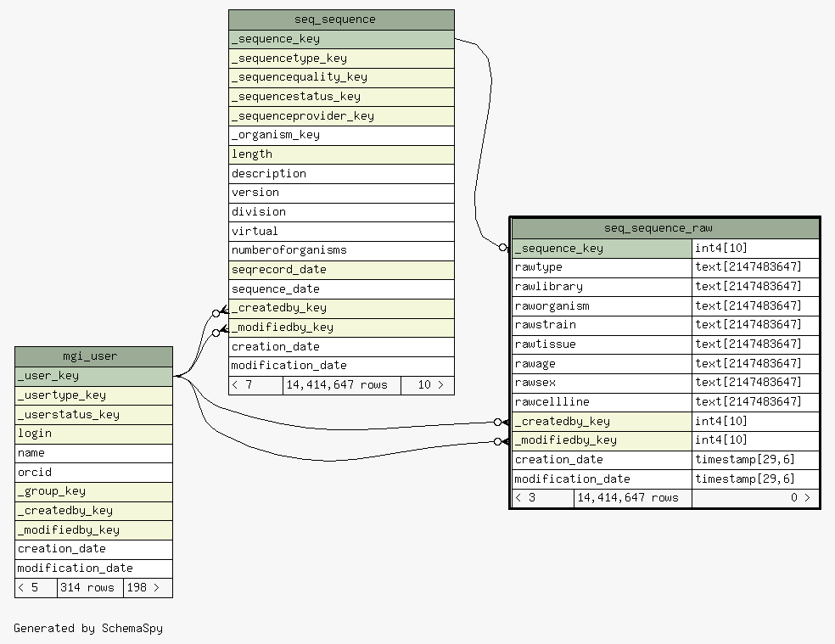Select _userstatus_key column
Viewport: 835px width, 644px height.
93,414
